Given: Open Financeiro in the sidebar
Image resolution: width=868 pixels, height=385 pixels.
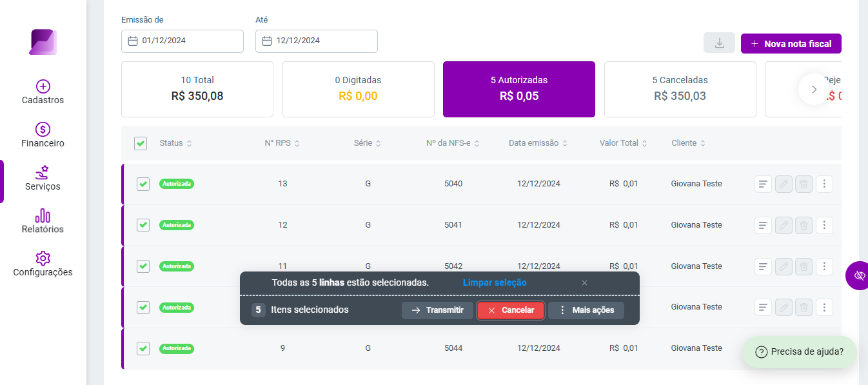Looking at the screenshot, I should click(43, 135).
